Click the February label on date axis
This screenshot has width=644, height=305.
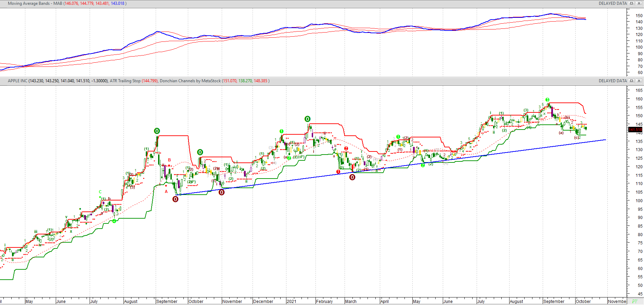[x=324, y=302]
